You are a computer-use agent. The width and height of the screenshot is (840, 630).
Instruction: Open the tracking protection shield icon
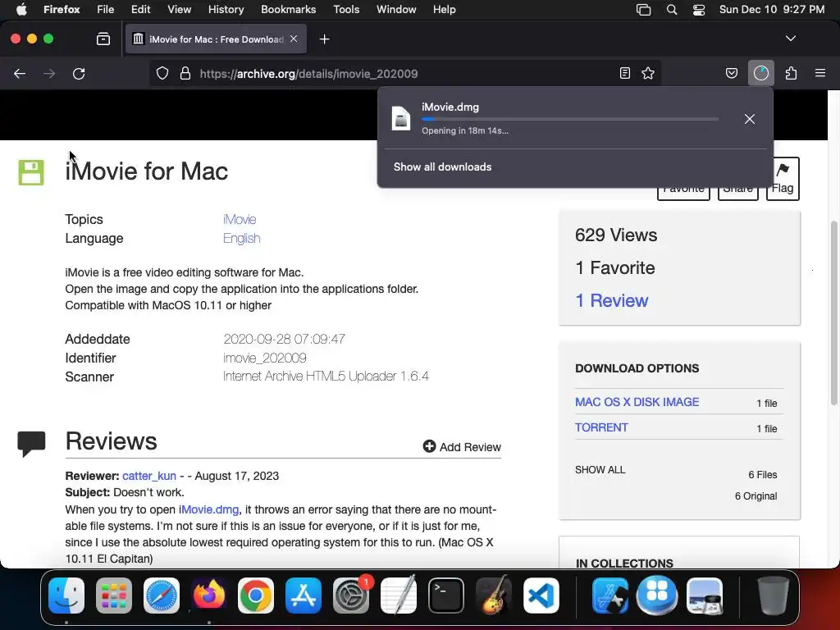(162, 73)
